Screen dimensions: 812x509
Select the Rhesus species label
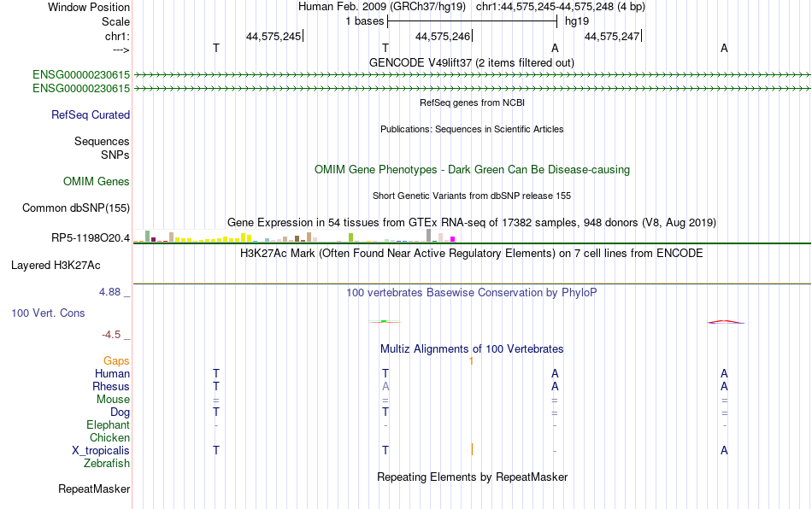111,386
